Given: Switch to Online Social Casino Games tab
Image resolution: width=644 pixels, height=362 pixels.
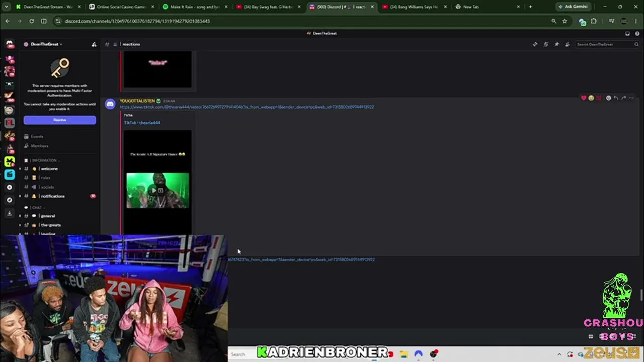Looking at the screenshot, I should point(121,7).
